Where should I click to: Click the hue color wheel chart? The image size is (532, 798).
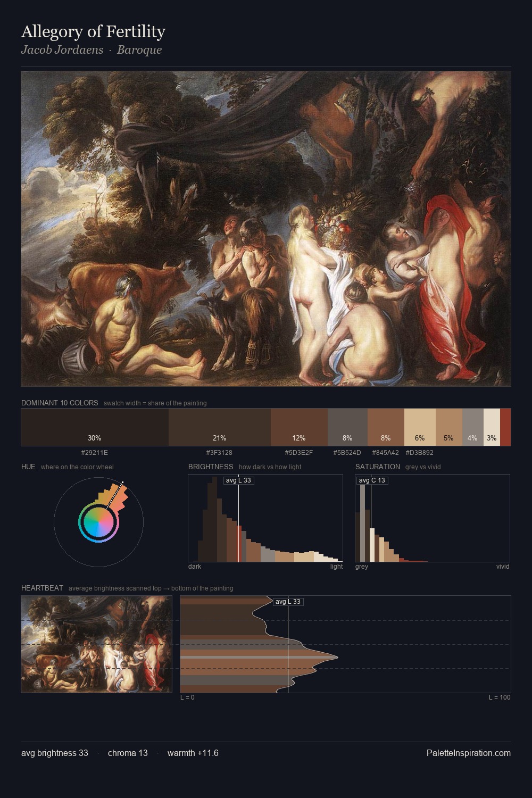point(99,522)
